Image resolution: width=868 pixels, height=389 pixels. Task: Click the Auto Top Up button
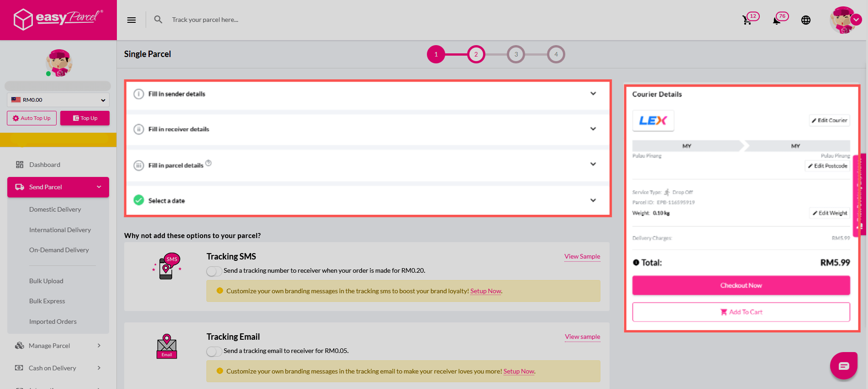[32, 118]
